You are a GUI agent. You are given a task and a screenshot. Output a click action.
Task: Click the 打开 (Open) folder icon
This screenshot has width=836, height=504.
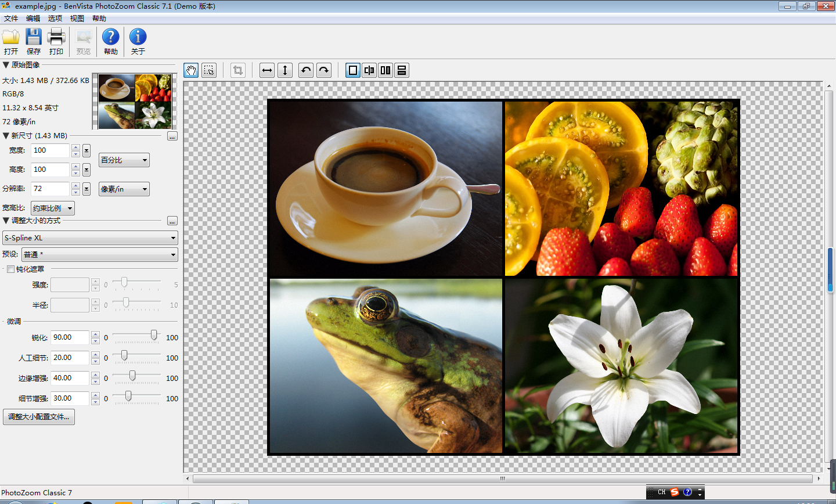[x=11, y=37]
